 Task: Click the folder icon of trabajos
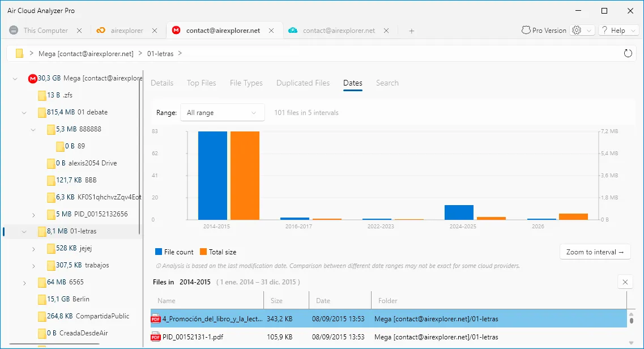(x=51, y=265)
